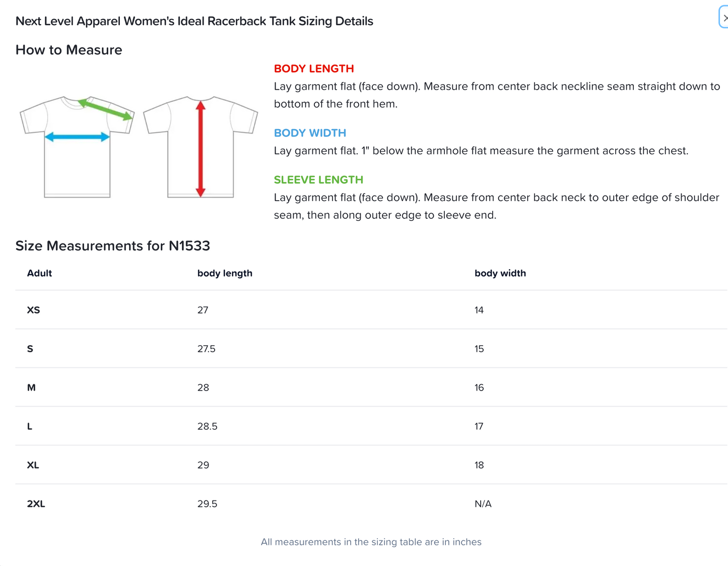The height and width of the screenshot is (566, 728).
Task: Click the Adult column header
Action: tap(39, 273)
